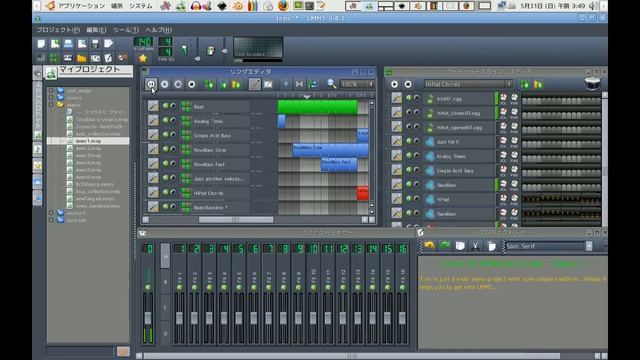Open the ツール(T) menu
The width and height of the screenshot is (640, 360).
[126, 30]
